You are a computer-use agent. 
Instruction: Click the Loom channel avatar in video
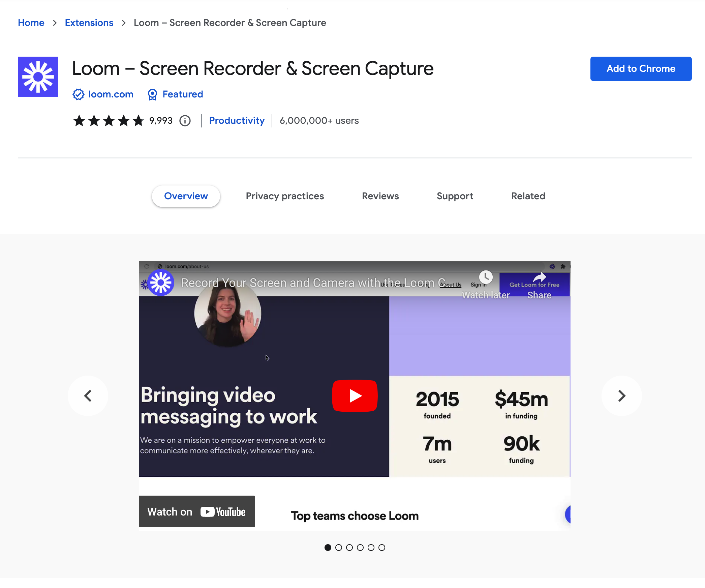tap(161, 283)
